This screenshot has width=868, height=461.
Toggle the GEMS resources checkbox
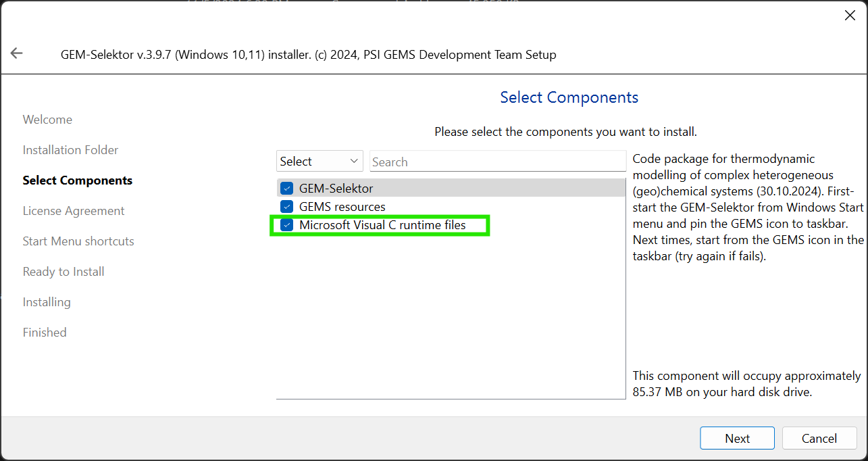pos(286,207)
